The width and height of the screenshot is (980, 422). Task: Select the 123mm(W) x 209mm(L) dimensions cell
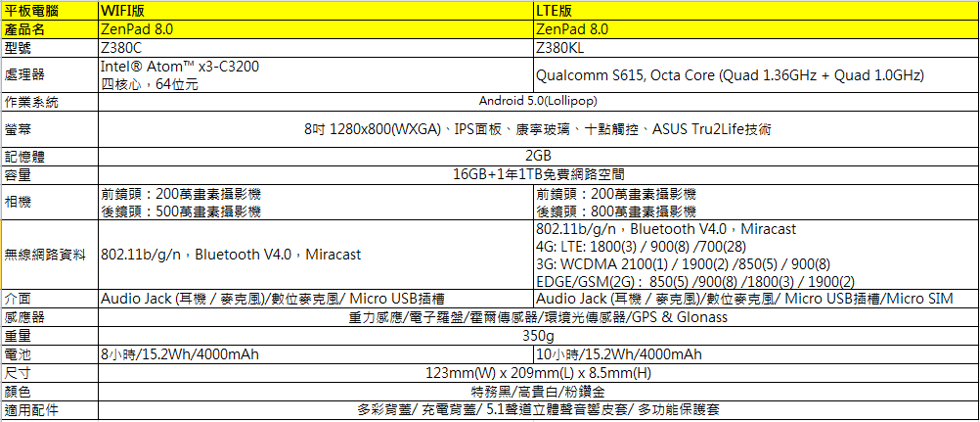(x=538, y=374)
